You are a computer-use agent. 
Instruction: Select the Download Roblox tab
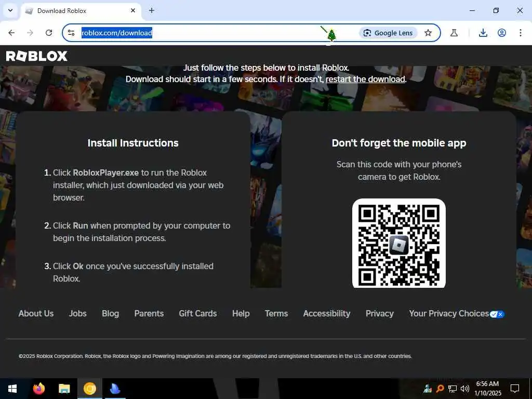tap(82, 11)
